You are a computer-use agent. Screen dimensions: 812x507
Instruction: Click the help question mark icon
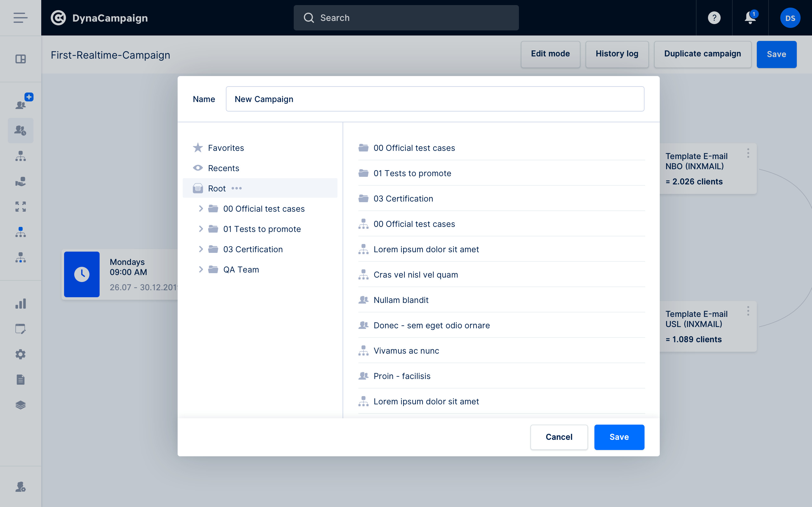pyautogui.click(x=714, y=18)
